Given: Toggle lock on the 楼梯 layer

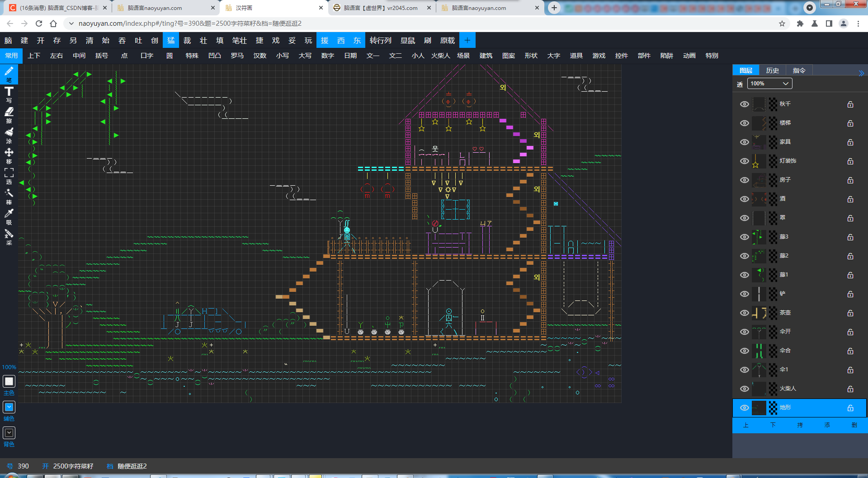Looking at the screenshot, I should [x=850, y=123].
